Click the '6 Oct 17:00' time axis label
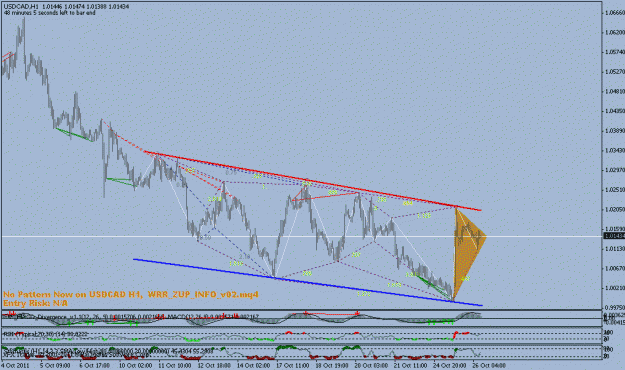 point(94,365)
